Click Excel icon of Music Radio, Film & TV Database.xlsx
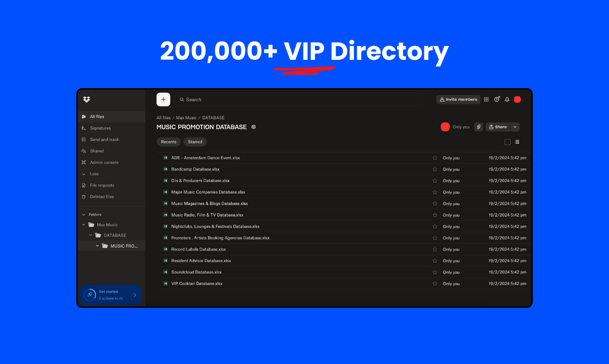 165,215
